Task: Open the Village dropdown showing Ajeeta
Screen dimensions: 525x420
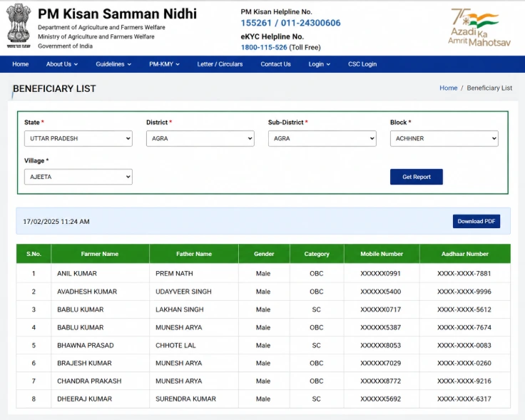Action: (x=78, y=177)
